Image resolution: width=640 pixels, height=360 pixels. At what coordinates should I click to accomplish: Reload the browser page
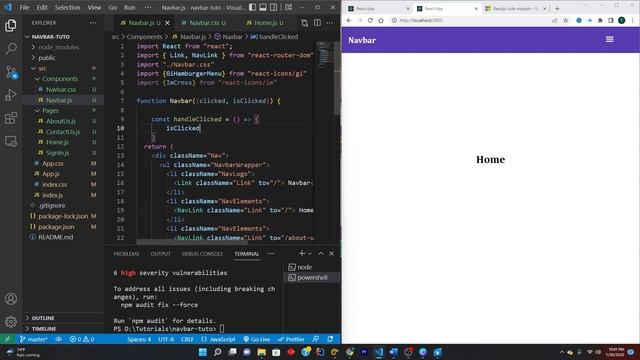370,20
